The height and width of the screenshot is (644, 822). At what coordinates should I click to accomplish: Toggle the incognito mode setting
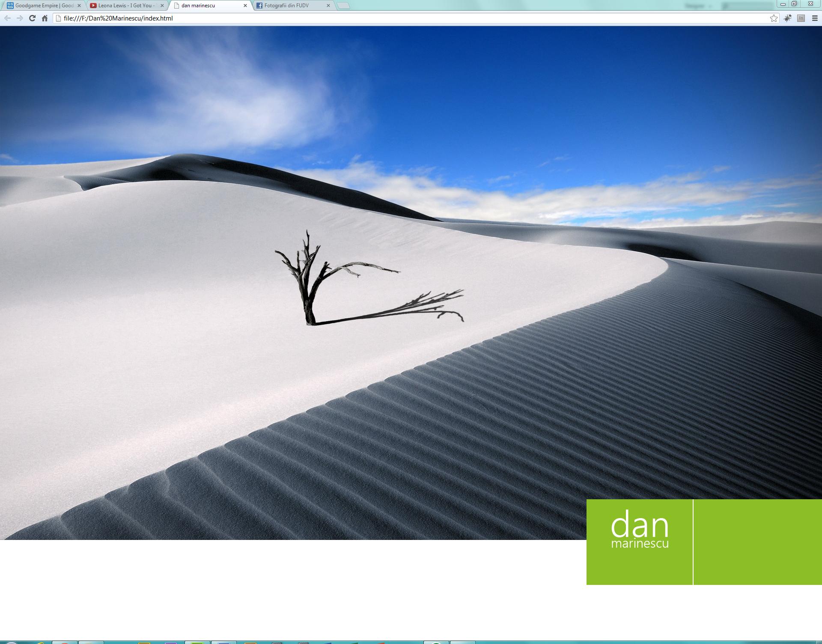click(801, 18)
